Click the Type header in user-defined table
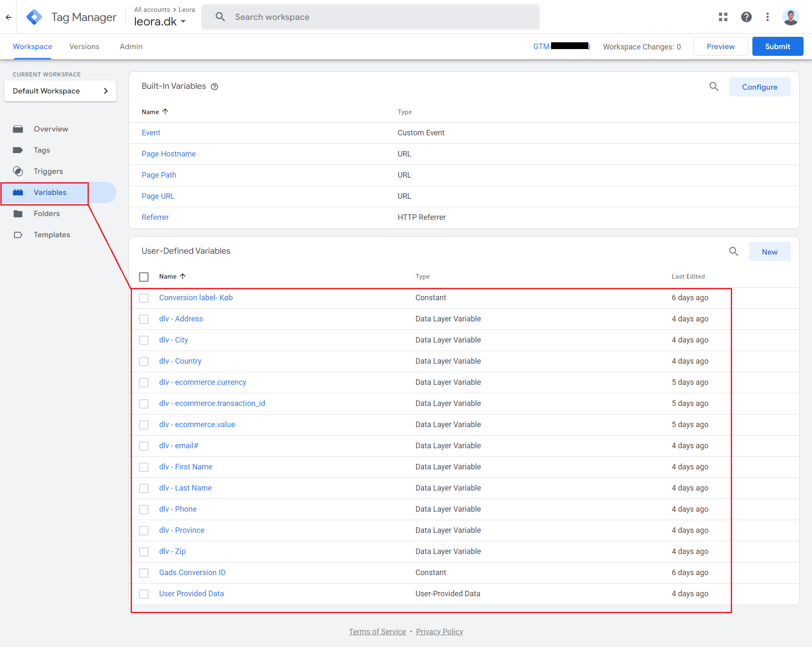This screenshot has height=647, width=812. [422, 276]
